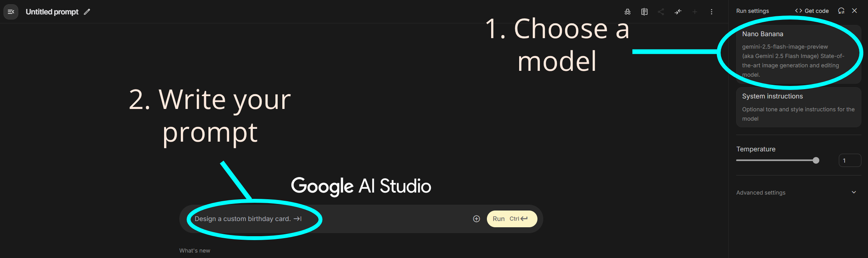This screenshot has width=868, height=258.
Task: Adjust the Temperature slider handle
Action: pos(816,160)
